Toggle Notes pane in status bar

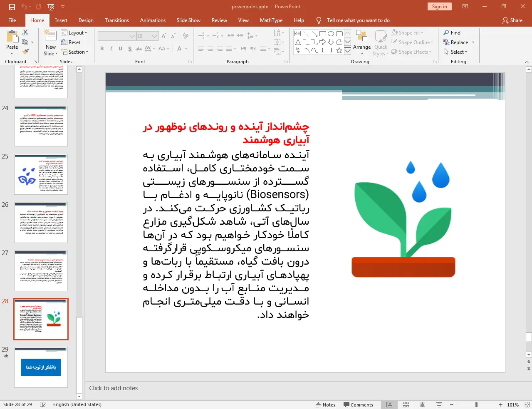326,404
